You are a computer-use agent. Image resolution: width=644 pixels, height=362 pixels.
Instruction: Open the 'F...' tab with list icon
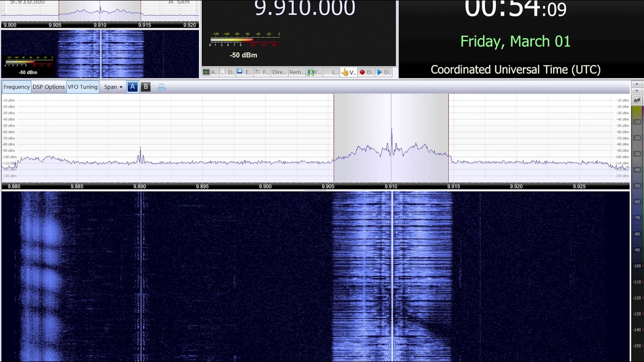[262, 72]
